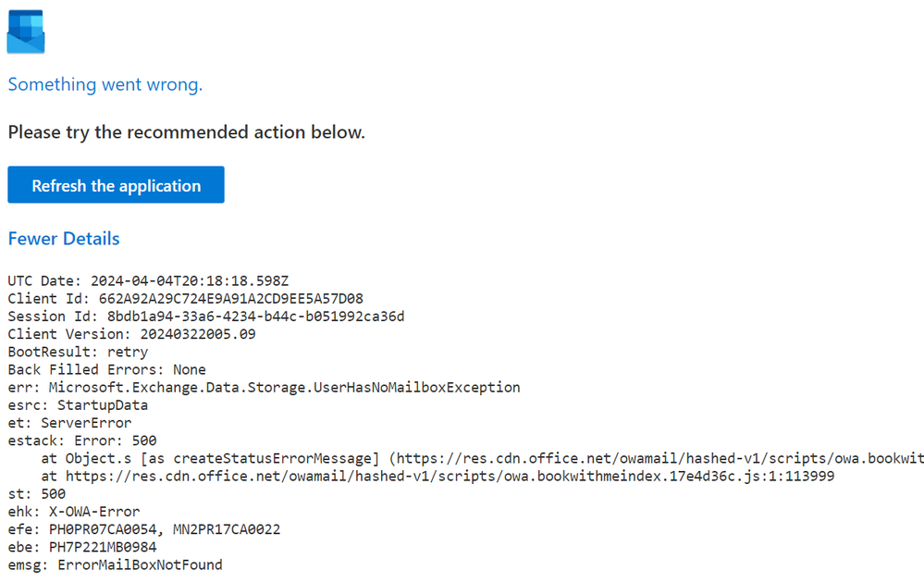Select the ehk X-OWA-Error line
Screen dimensions: 924x583
pyautogui.click(x=73, y=512)
